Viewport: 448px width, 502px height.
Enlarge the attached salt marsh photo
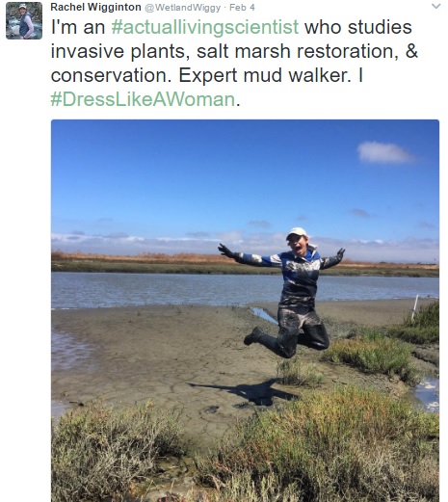[245, 310]
